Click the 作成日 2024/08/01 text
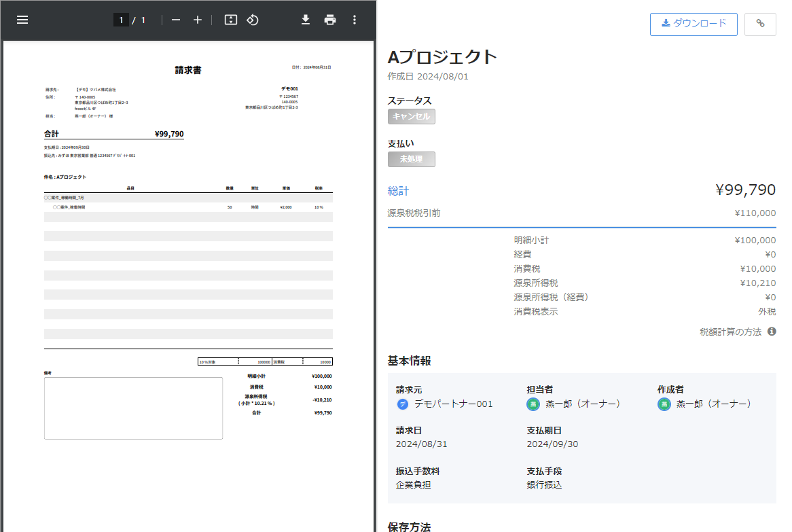Image resolution: width=792 pixels, height=532 pixels. click(428, 76)
